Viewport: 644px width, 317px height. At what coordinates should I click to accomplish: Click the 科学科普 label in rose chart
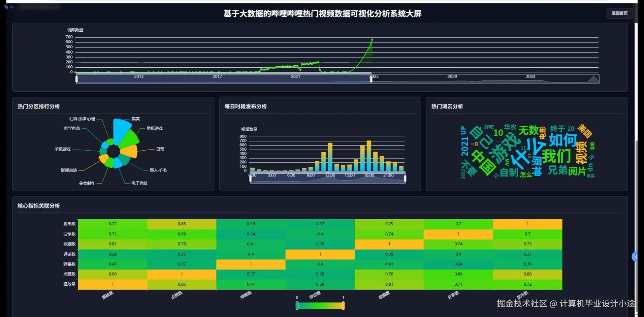click(72, 128)
